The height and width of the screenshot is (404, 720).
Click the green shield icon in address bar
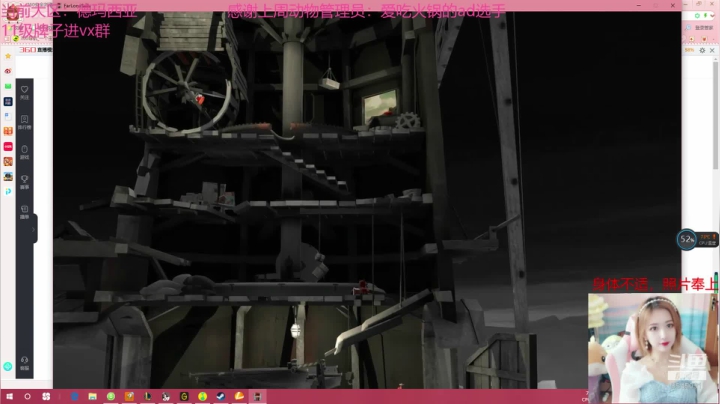click(x=698, y=16)
